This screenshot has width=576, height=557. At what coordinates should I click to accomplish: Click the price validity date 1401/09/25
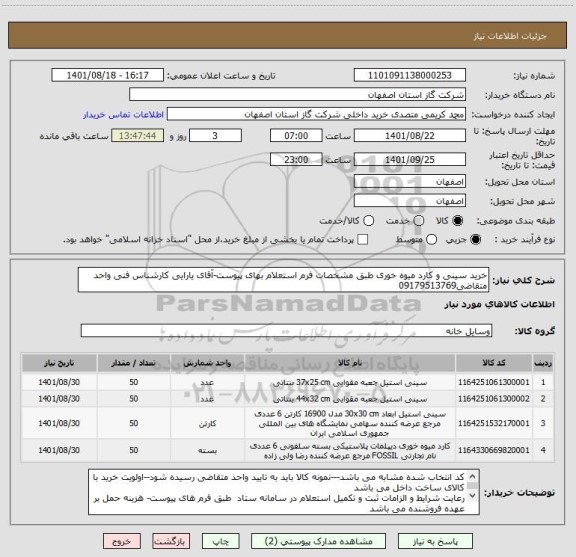(410, 160)
